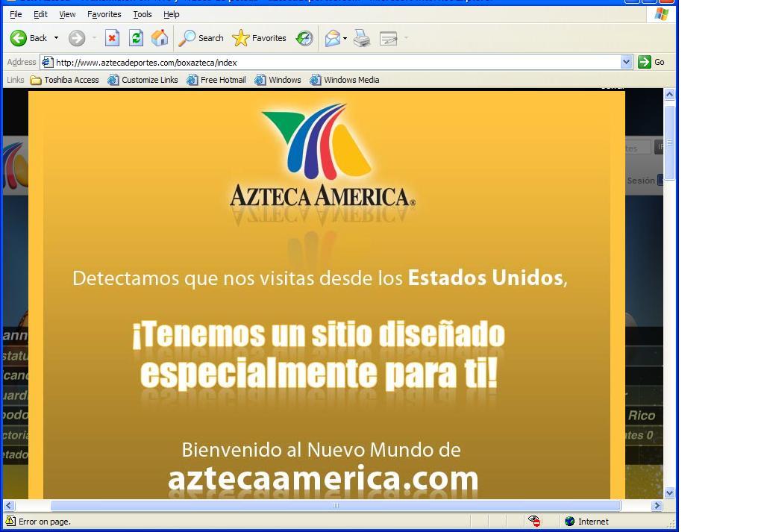Click the Azteca America logo

(x=322, y=156)
